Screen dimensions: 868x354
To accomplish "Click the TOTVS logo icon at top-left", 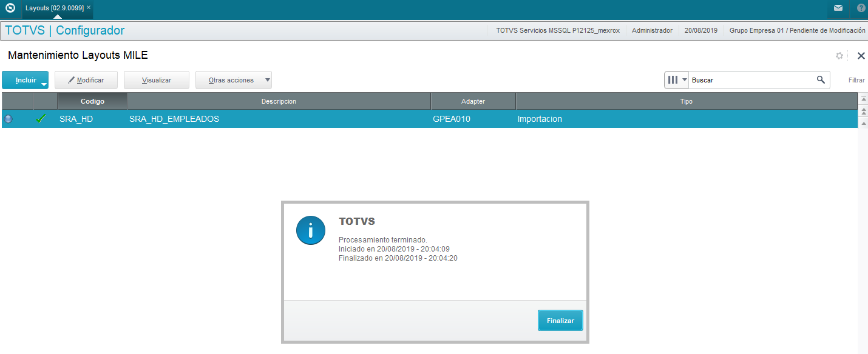I will click(x=10, y=8).
